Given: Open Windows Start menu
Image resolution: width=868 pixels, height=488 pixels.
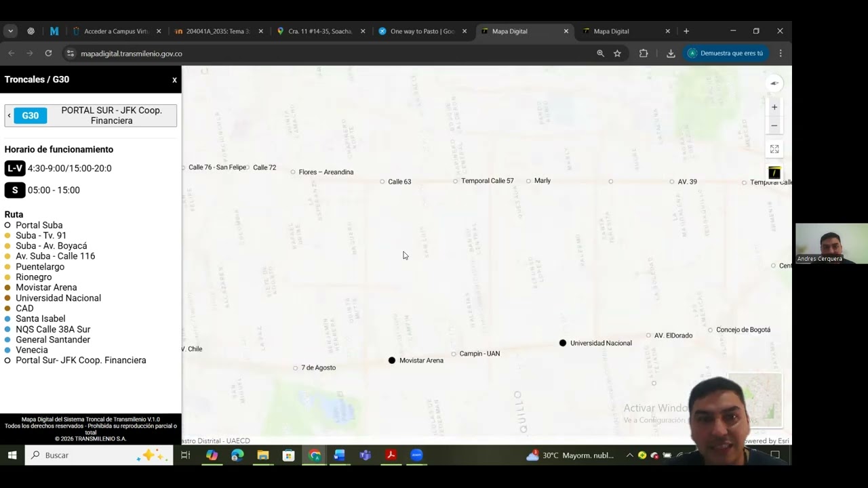Looking at the screenshot, I should point(12,455).
